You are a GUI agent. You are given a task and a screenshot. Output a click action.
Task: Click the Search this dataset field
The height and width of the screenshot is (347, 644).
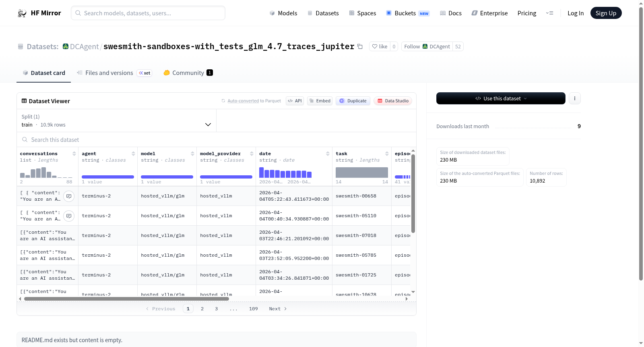(217, 140)
